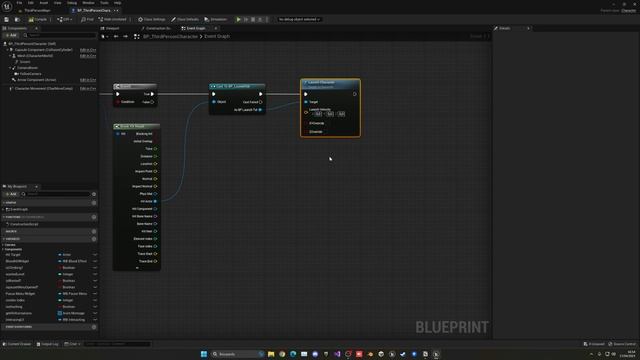
Task: Open the View menu
Action: coord(58,3)
